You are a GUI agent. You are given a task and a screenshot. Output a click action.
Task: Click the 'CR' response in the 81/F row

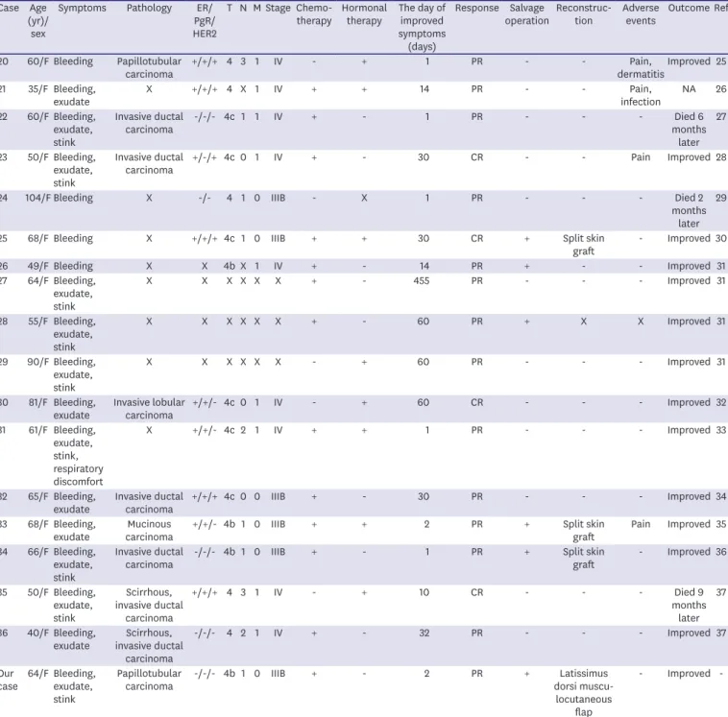point(476,402)
